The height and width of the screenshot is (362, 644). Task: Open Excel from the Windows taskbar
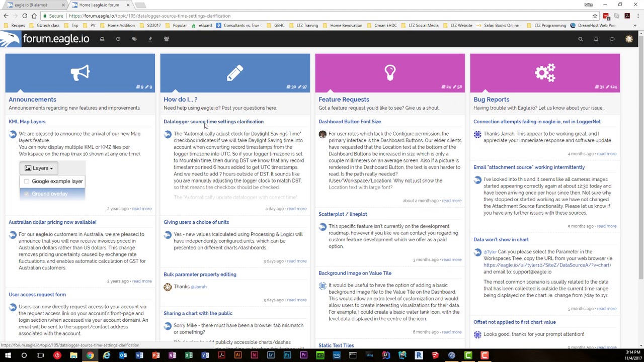click(189, 355)
